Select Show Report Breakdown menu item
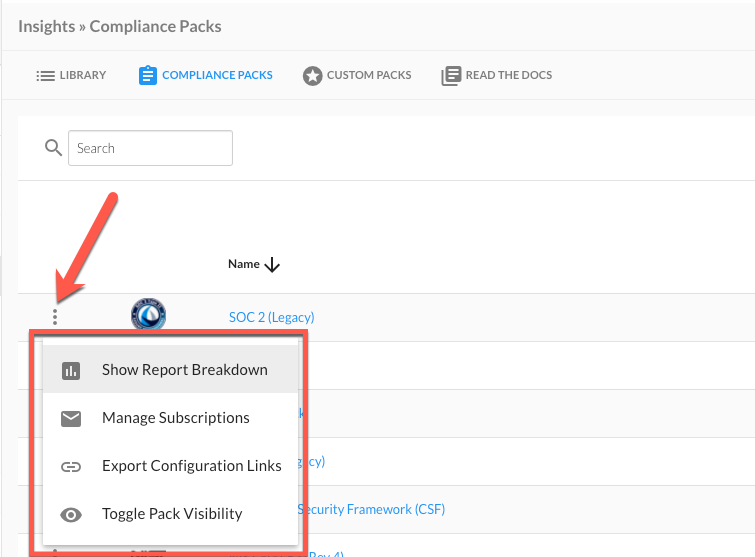 click(170, 369)
